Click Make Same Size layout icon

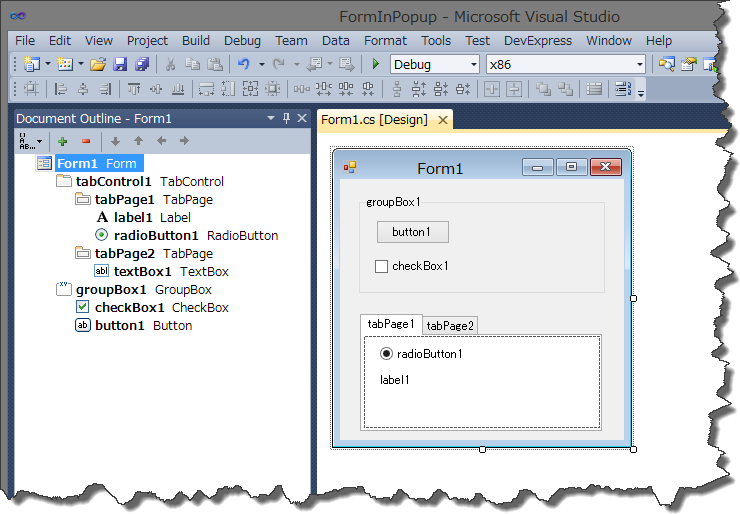(251, 89)
